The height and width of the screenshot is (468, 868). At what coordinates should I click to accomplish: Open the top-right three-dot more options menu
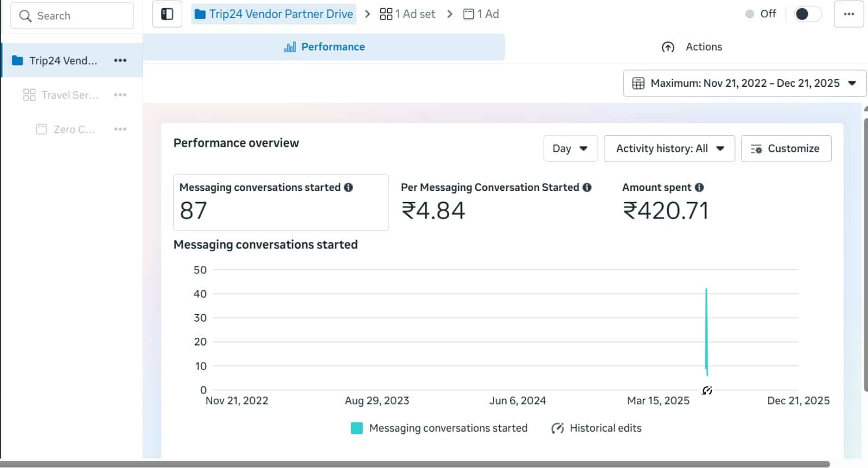point(848,14)
